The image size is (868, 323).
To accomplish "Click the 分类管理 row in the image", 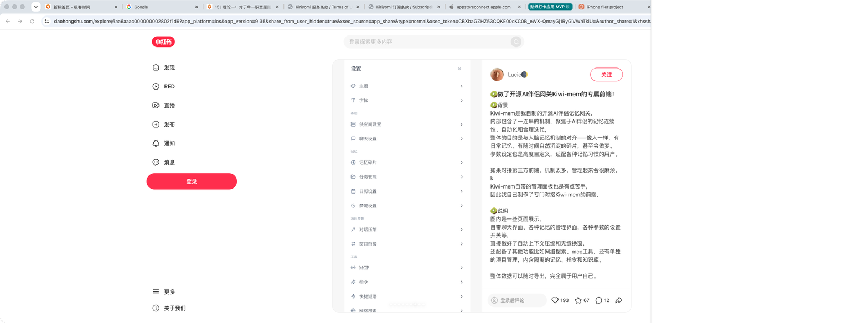I will [x=407, y=177].
